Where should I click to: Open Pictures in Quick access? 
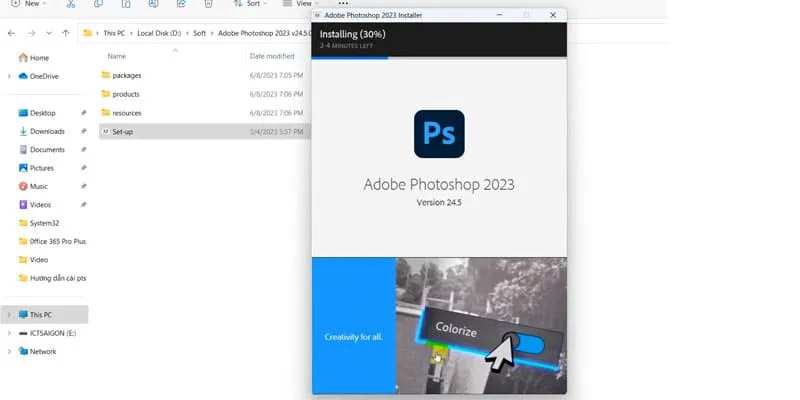[x=42, y=168]
